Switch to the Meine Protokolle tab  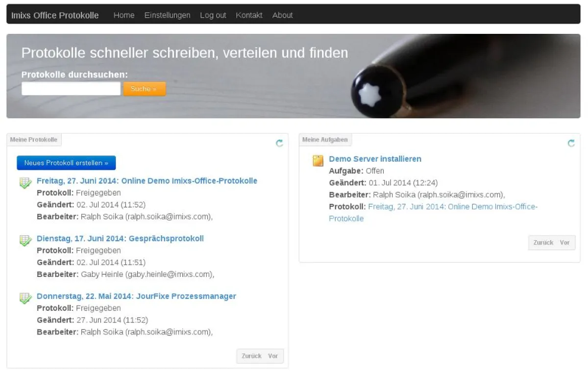tap(34, 139)
